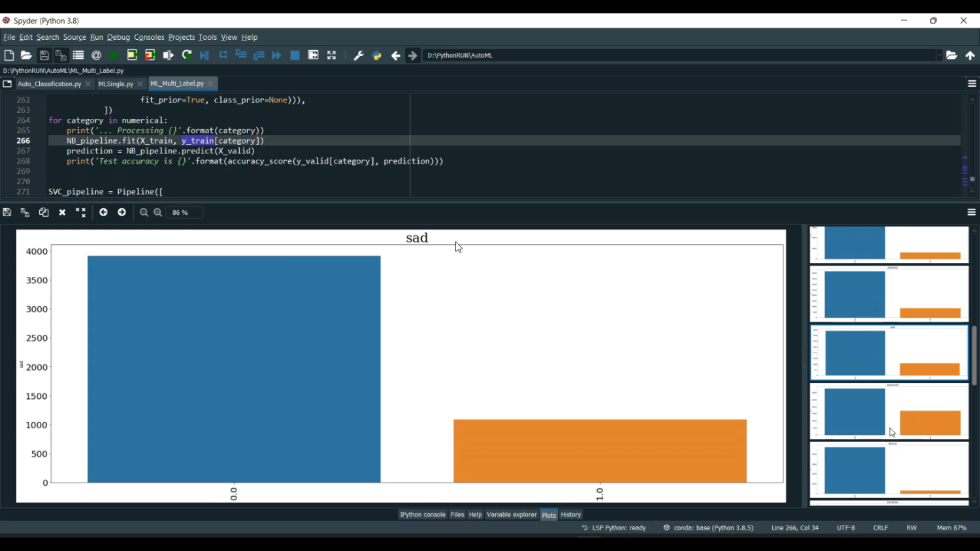Click the stop debugging square icon
980x551 pixels.
(x=295, y=55)
